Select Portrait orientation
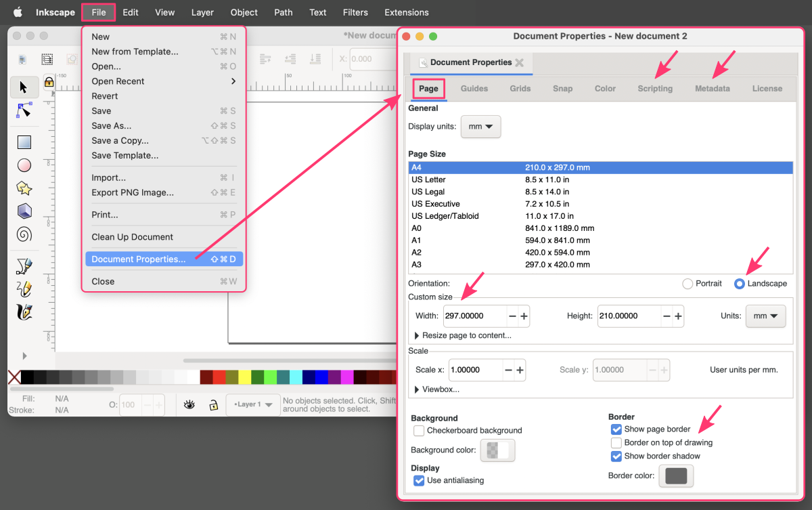 [687, 284]
